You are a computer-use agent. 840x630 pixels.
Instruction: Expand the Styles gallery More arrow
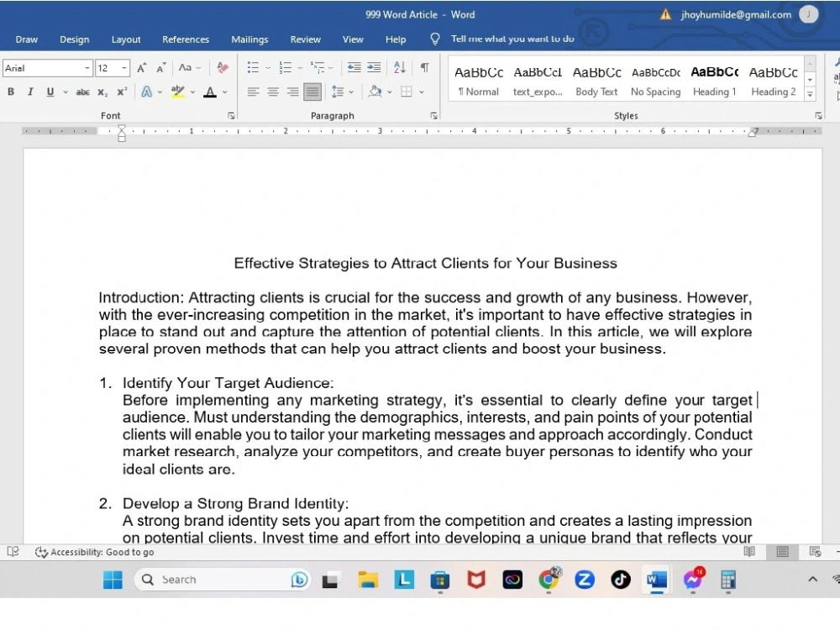pyautogui.click(x=810, y=94)
